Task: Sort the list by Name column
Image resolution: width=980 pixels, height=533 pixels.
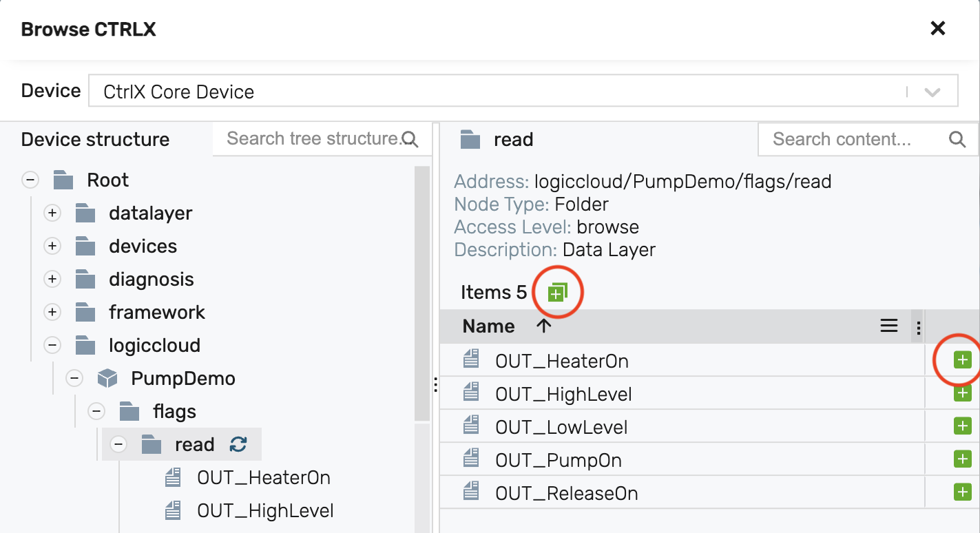Action: [x=489, y=326]
